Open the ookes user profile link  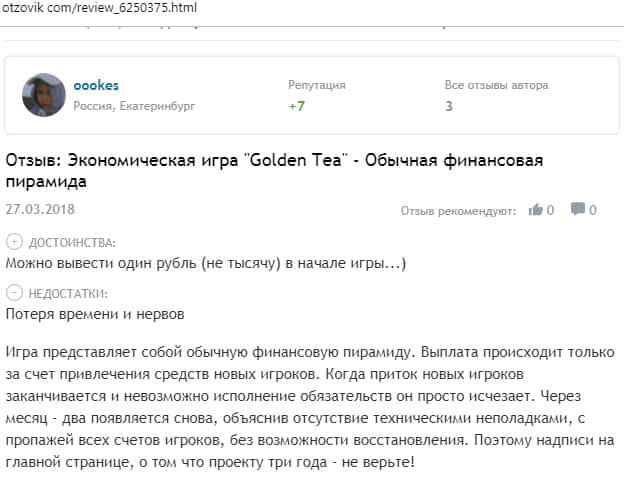(96, 85)
